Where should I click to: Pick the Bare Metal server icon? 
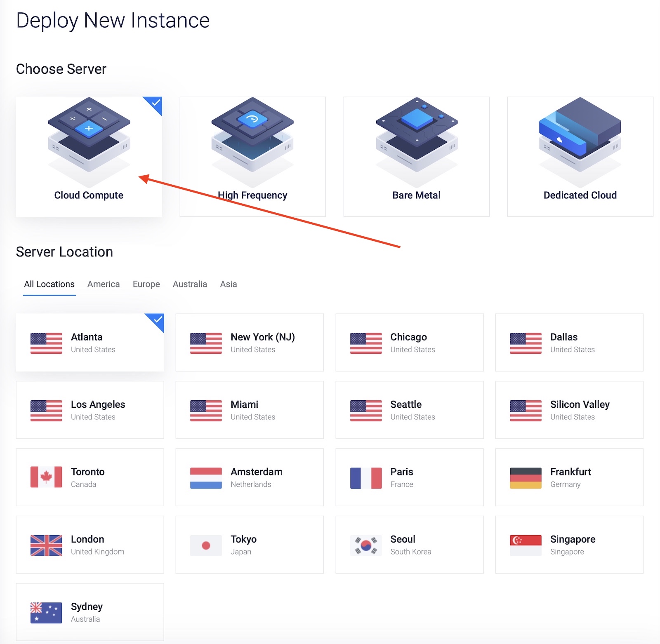(x=417, y=136)
